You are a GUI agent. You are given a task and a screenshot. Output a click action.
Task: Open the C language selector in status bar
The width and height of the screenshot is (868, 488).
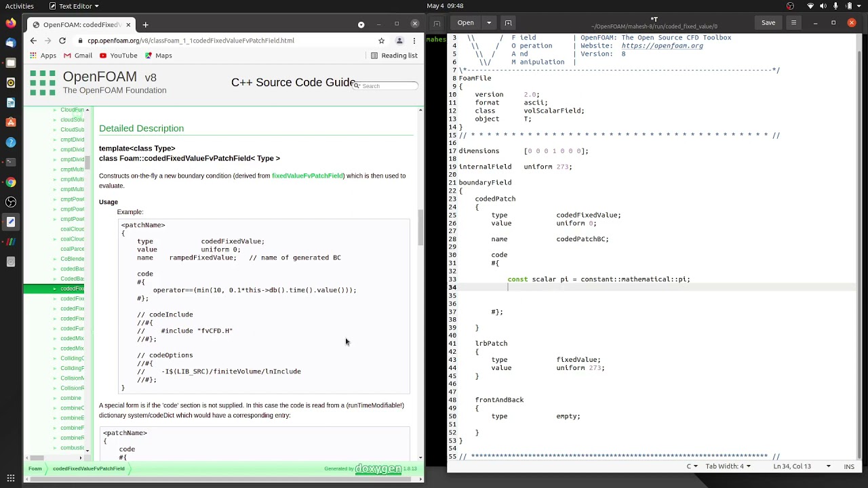click(692, 466)
